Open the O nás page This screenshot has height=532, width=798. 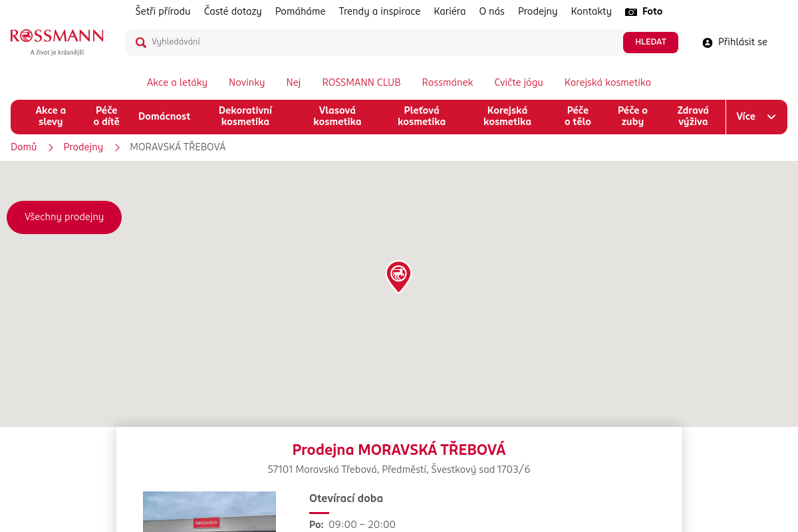(x=492, y=11)
